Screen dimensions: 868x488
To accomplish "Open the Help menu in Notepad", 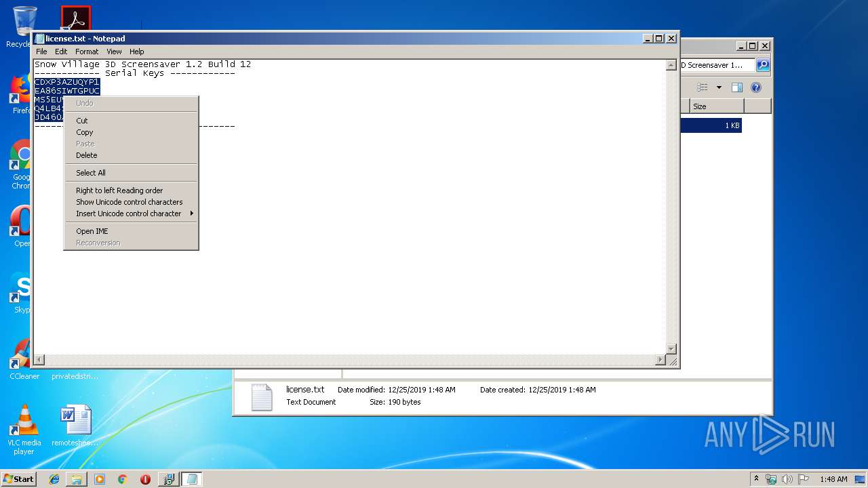I will (x=137, y=52).
